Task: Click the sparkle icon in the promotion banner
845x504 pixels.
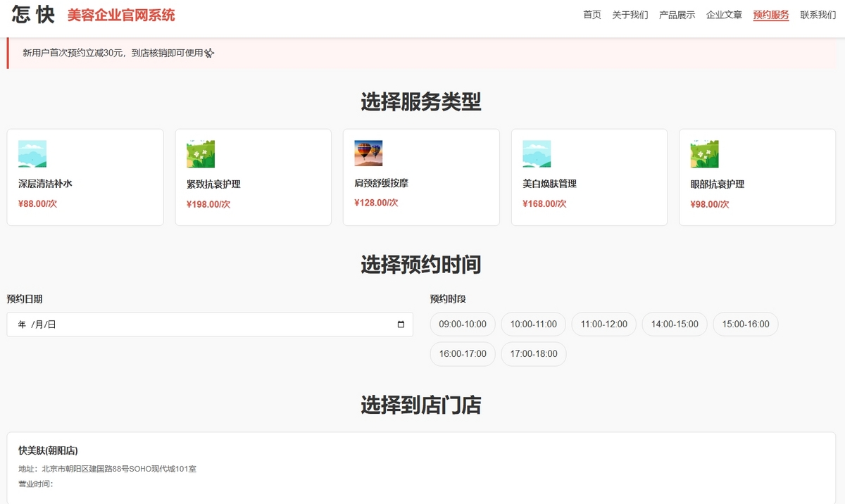Action: click(x=211, y=53)
